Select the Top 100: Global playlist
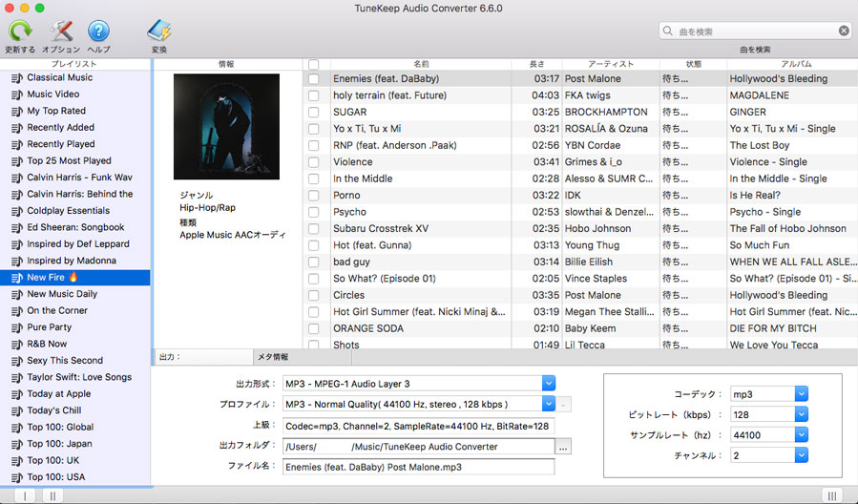The width and height of the screenshot is (858, 504). click(75, 427)
